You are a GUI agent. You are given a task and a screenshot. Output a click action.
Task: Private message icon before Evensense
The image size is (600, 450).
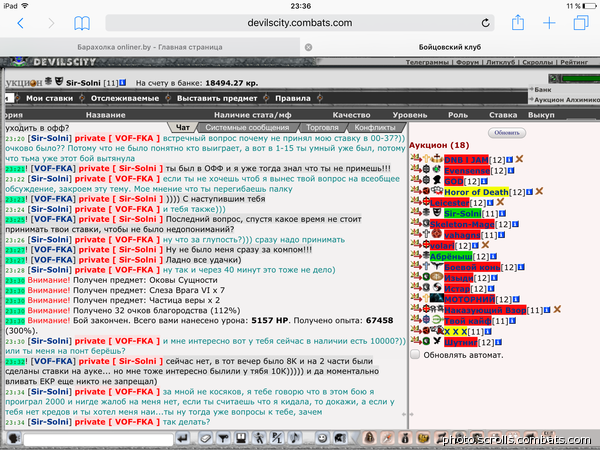coord(416,169)
